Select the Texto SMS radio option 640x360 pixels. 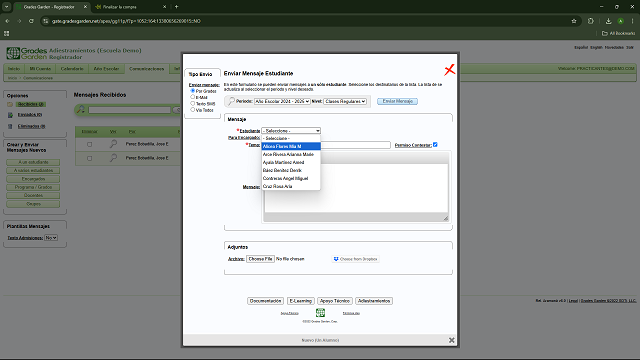tap(193, 103)
